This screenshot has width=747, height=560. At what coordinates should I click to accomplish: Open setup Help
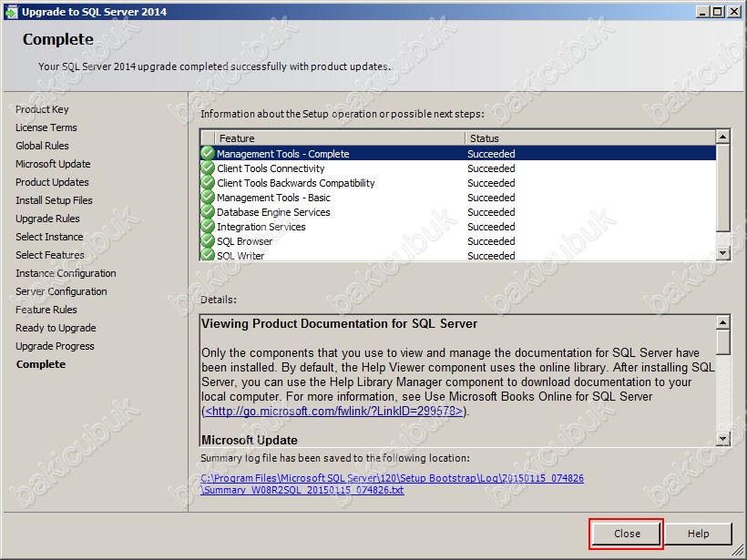tap(698, 534)
